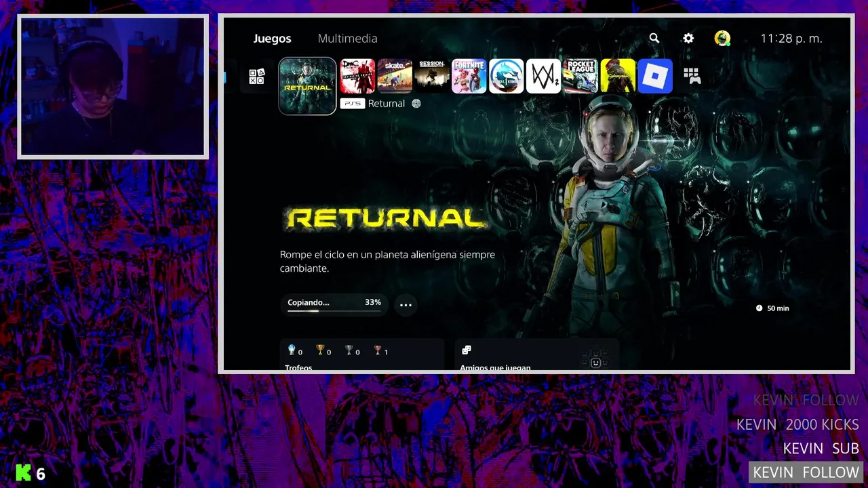Click the webcam feed overlay
Viewport: 868px width, 488px height.
[x=113, y=87]
